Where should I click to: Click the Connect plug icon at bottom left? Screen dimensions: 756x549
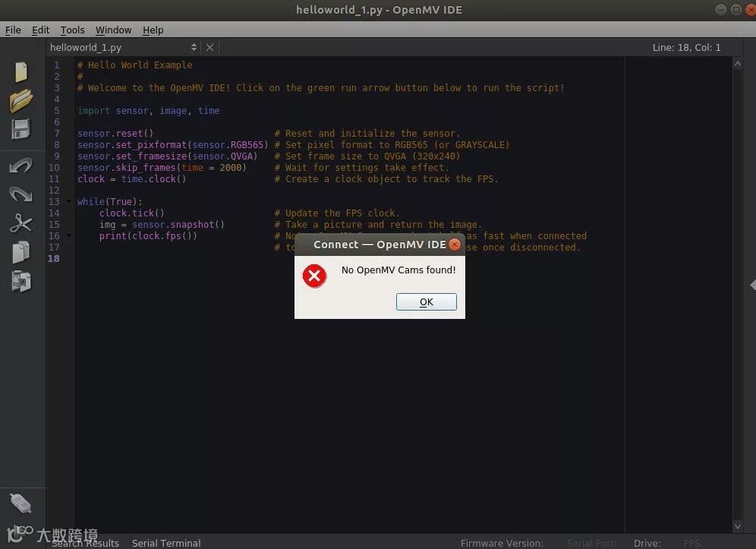[x=21, y=503]
